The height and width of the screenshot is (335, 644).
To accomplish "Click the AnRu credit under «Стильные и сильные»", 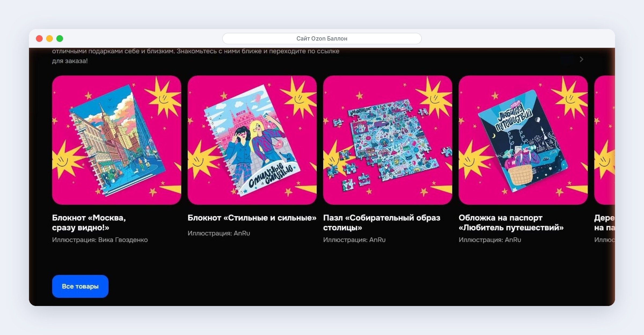I will (219, 233).
